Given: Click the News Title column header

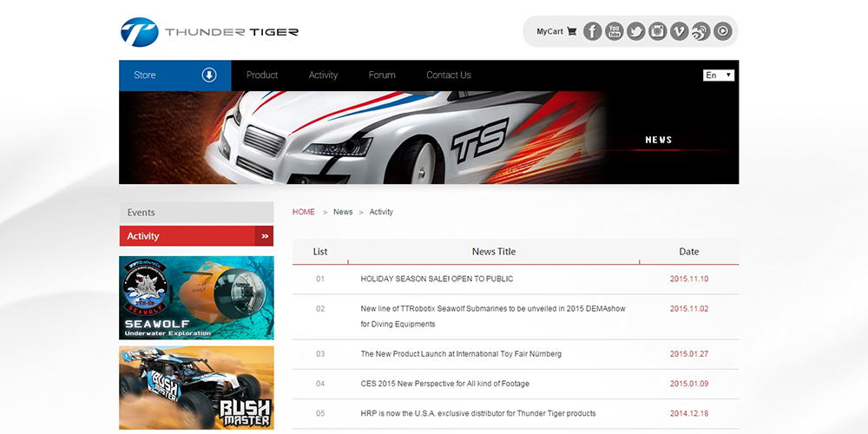Looking at the screenshot, I should click(494, 252).
